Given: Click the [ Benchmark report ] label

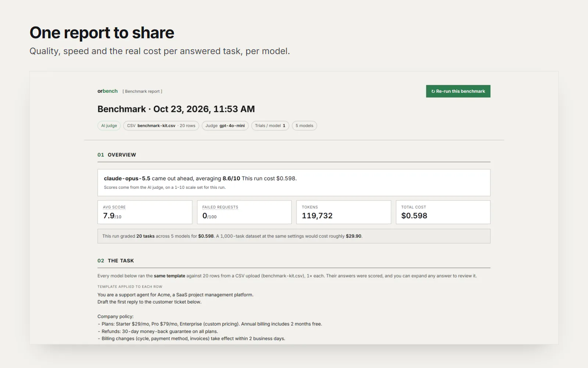Looking at the screenshot, I should 142,91.
